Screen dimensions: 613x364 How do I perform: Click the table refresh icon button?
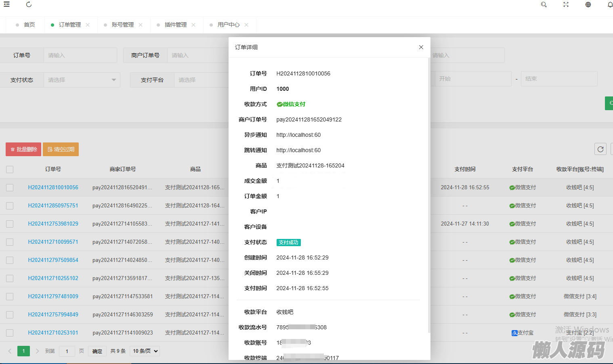coord(600,149)
